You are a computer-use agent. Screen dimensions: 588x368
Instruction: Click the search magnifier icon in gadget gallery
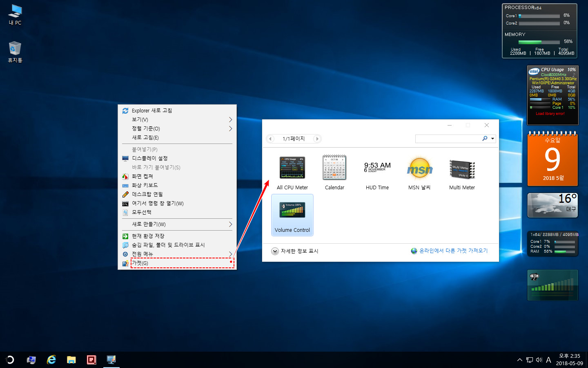click(485, 139)
